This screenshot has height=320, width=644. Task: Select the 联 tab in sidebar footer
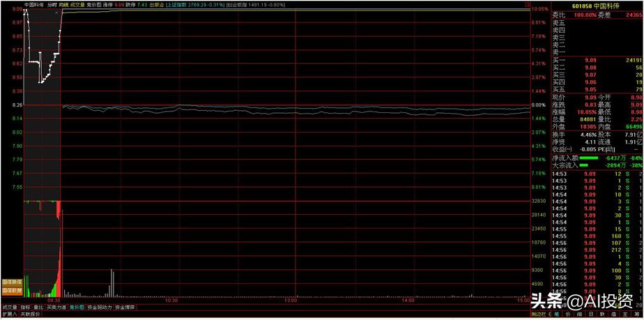pyautogui.click(x=602, y=314)
